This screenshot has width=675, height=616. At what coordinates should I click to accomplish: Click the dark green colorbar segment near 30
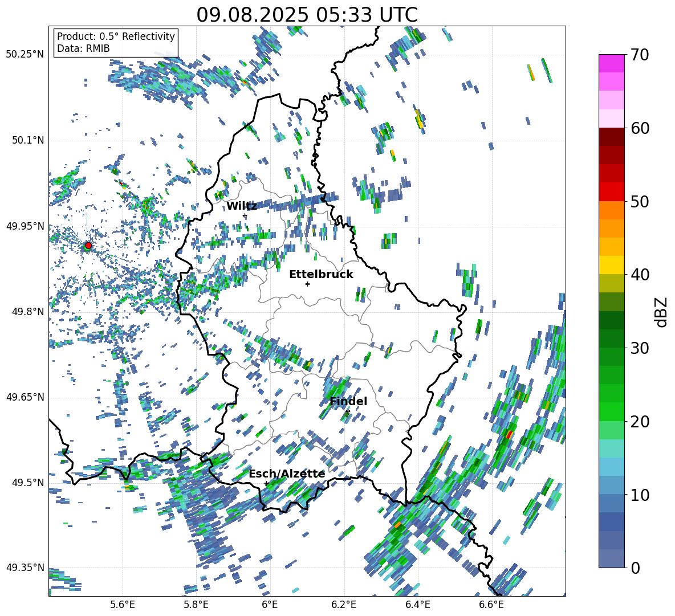611,338
